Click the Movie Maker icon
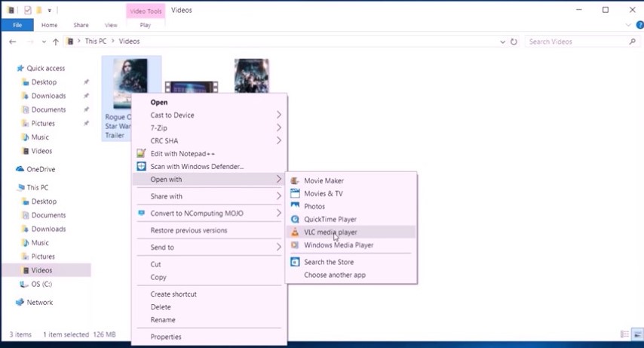The image size is (644, 348). (295, 180)
